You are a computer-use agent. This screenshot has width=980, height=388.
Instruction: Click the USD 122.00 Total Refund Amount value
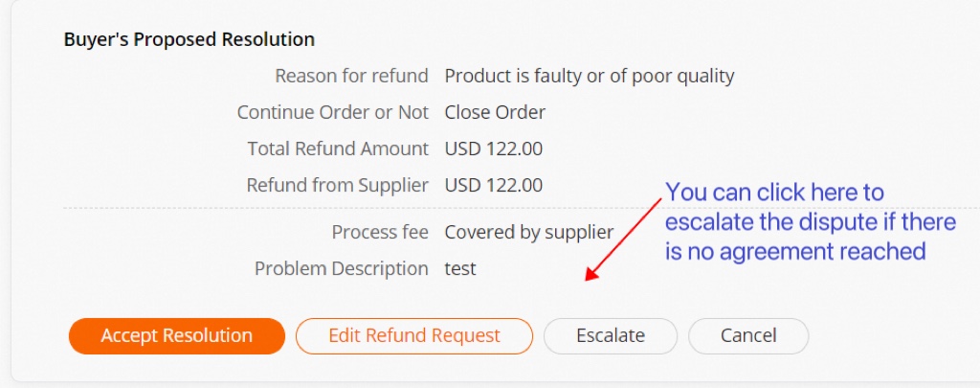[494, 148]
